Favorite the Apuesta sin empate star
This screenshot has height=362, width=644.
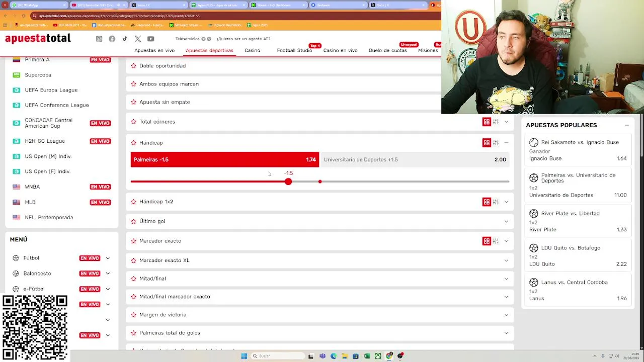click(x=133, y=102)
